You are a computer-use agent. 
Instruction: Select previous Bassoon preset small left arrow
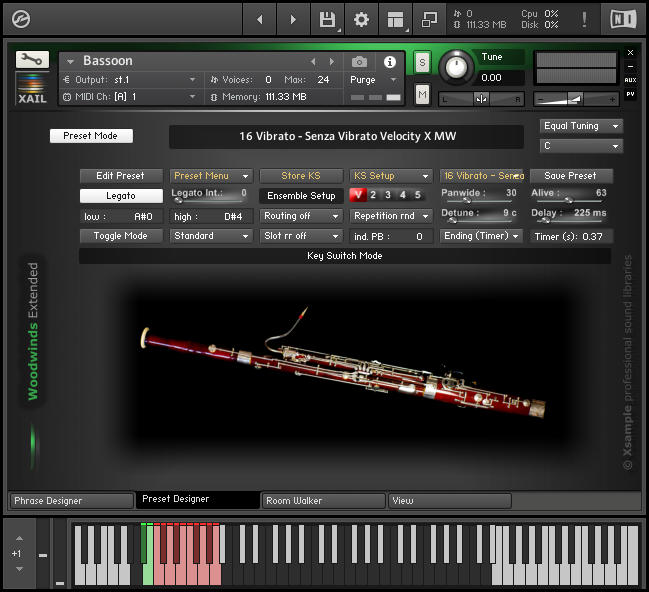(x=313, y=62)
